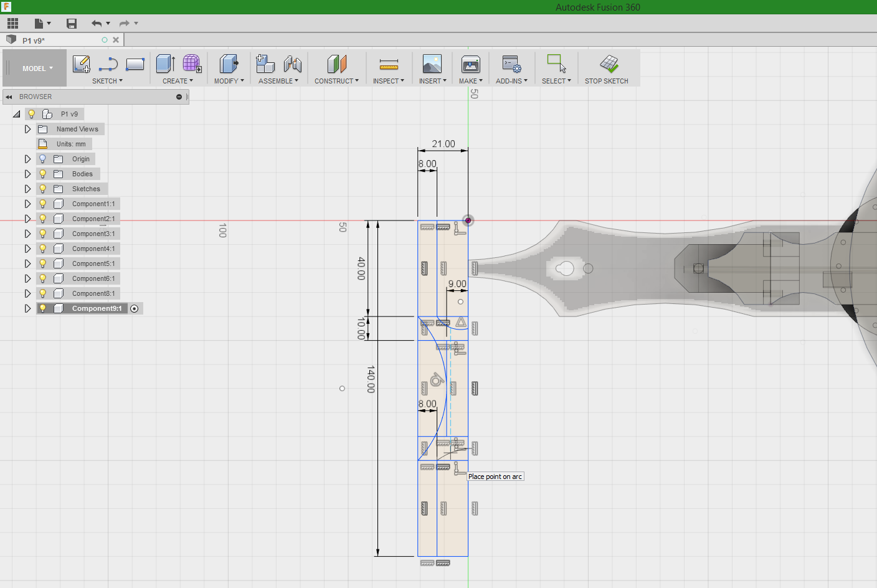
Task: Open the CREATE menu
Action: click(178, 81)
